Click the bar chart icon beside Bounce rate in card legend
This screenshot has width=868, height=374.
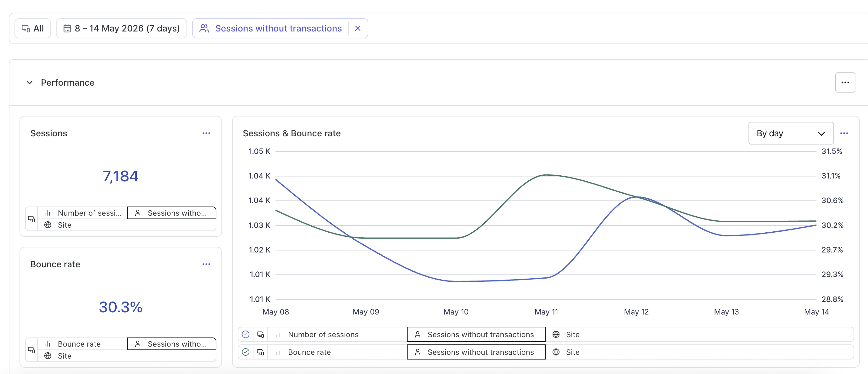[48, 344]
